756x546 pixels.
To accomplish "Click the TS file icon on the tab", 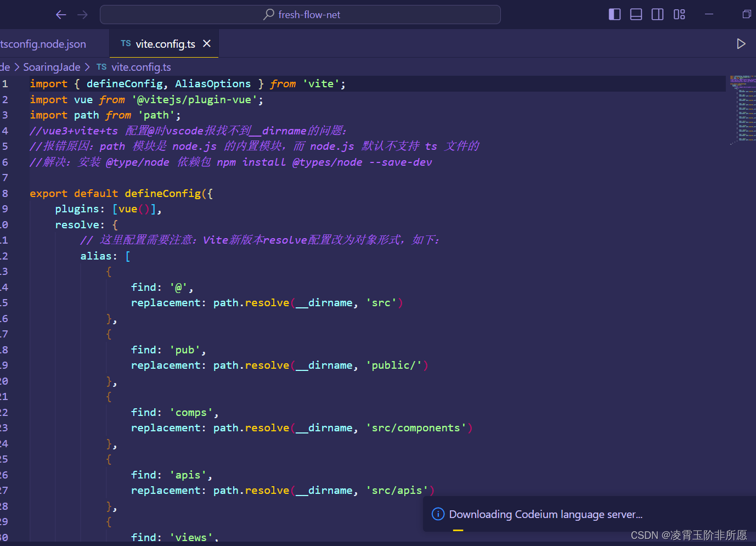I will [126, 43].
